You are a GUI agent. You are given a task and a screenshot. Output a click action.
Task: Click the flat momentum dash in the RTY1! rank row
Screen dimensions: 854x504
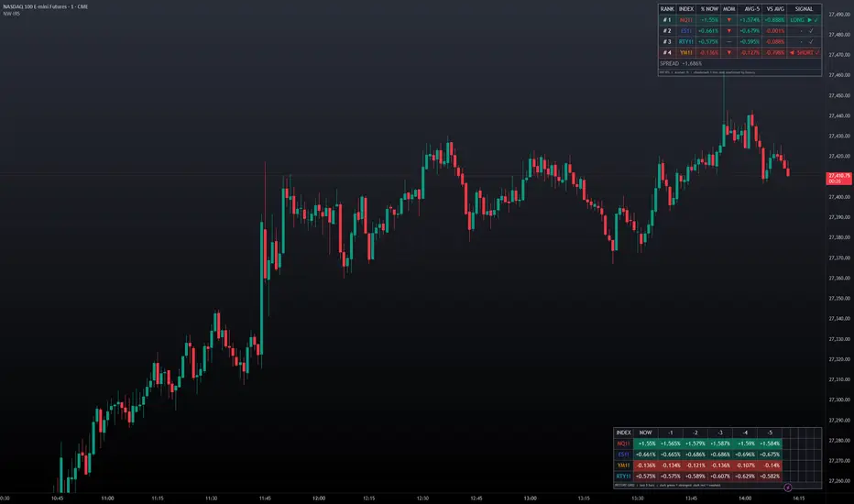[729, 42]
